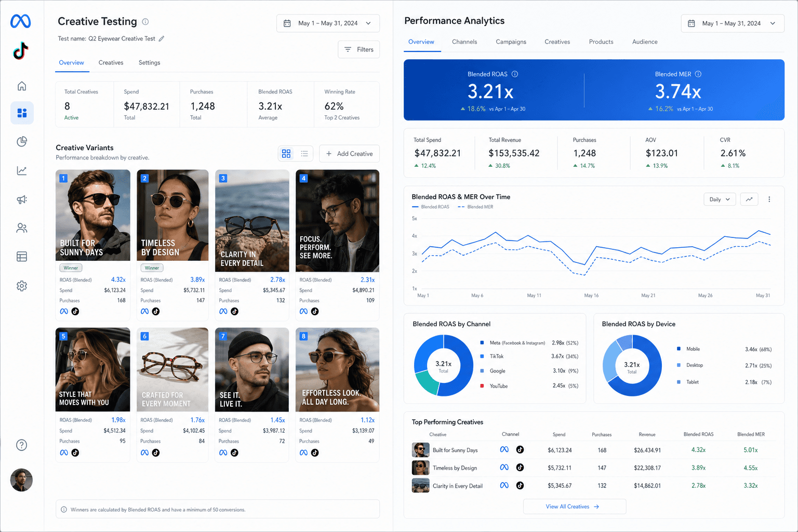This screenshot has height=532, width=798.
Task: Click the Blended ROAS info icon
Action: tap(515, 74)
